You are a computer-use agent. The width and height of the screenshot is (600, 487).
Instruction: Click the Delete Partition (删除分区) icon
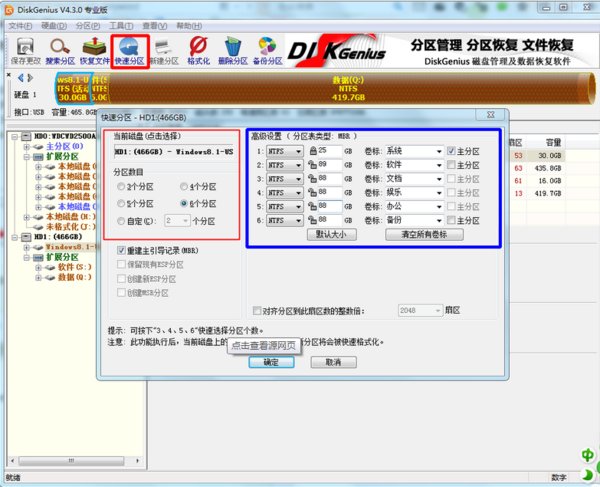[x=233, y=51]
